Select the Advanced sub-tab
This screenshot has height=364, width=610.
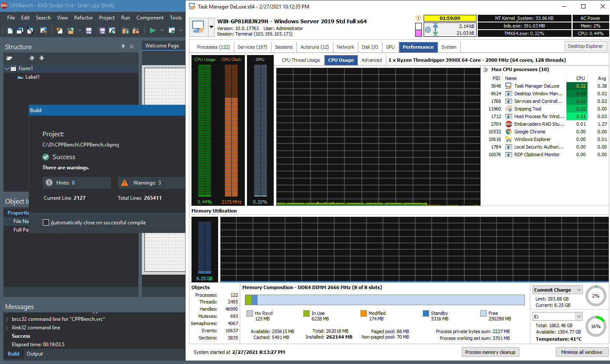coord(372,60)
